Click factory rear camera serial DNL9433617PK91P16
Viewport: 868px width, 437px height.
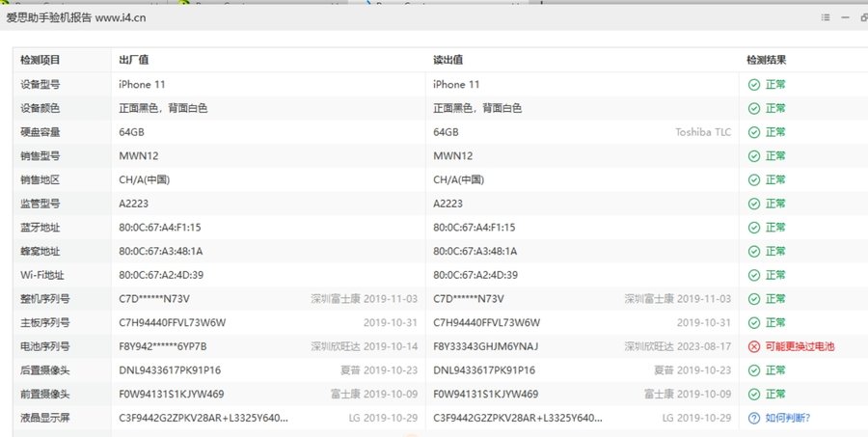pyautogui.click(x=170, y=370)
